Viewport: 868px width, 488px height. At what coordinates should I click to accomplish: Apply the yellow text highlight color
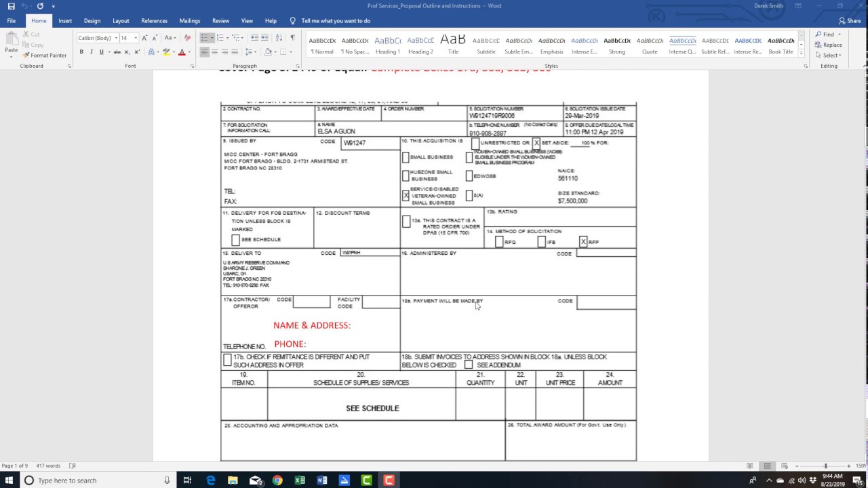[x=166, y=52]
